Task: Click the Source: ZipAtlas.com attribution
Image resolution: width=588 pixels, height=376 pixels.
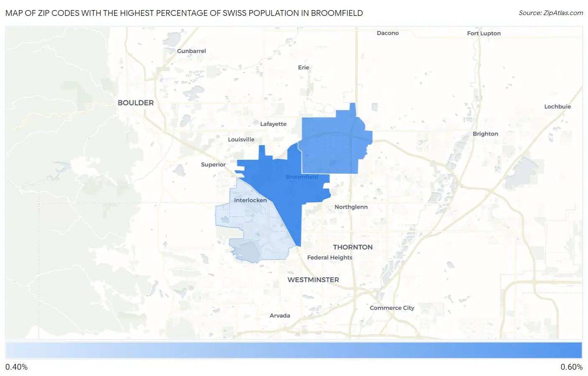Action: [x=551, y=13]
